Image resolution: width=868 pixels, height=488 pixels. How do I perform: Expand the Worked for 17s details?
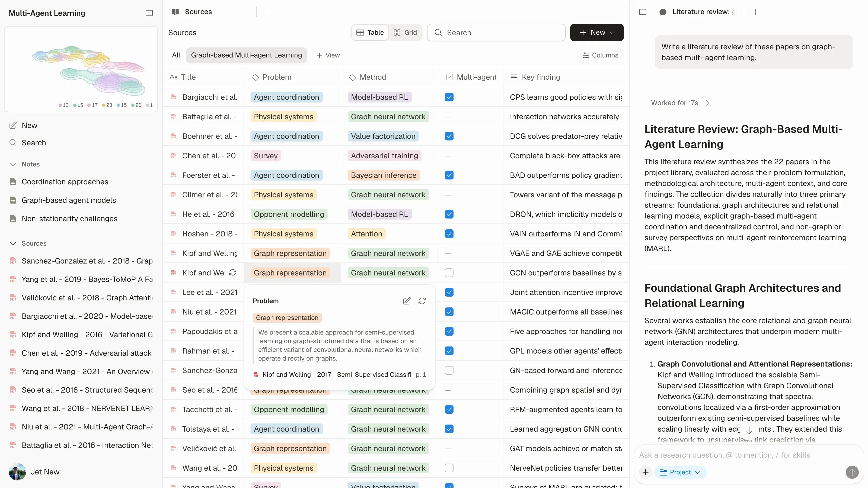coord(680,103)
